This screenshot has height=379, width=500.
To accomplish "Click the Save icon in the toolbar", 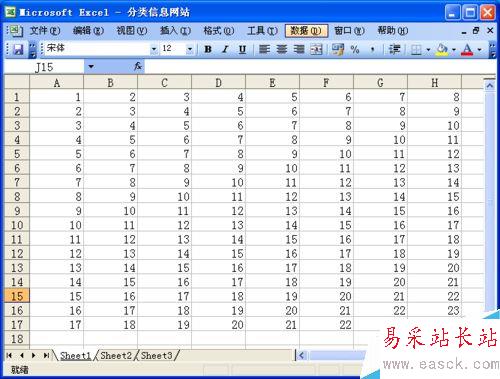I will [x=18, y=49].
